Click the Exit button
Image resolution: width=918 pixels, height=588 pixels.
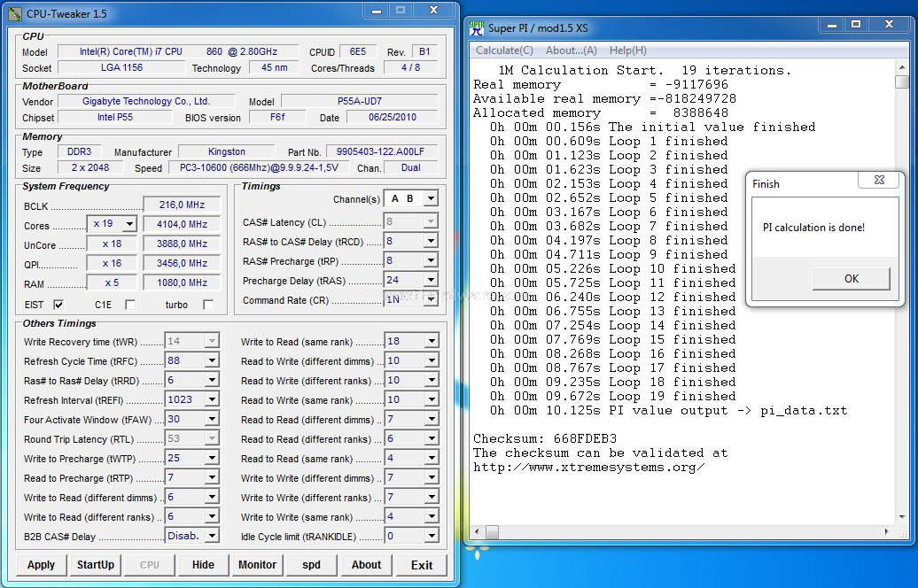[422, 565]
